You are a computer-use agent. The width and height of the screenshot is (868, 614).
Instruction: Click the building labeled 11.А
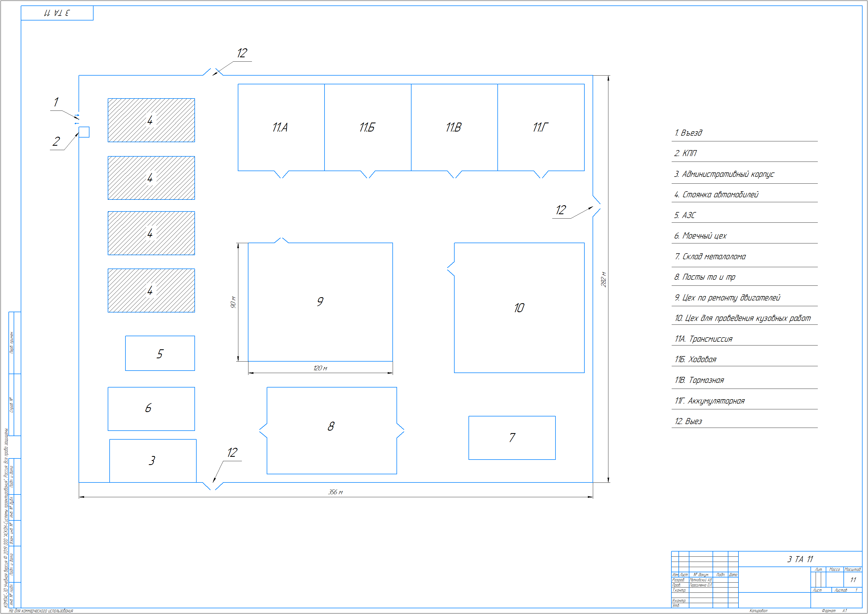[x=281, y=127]
